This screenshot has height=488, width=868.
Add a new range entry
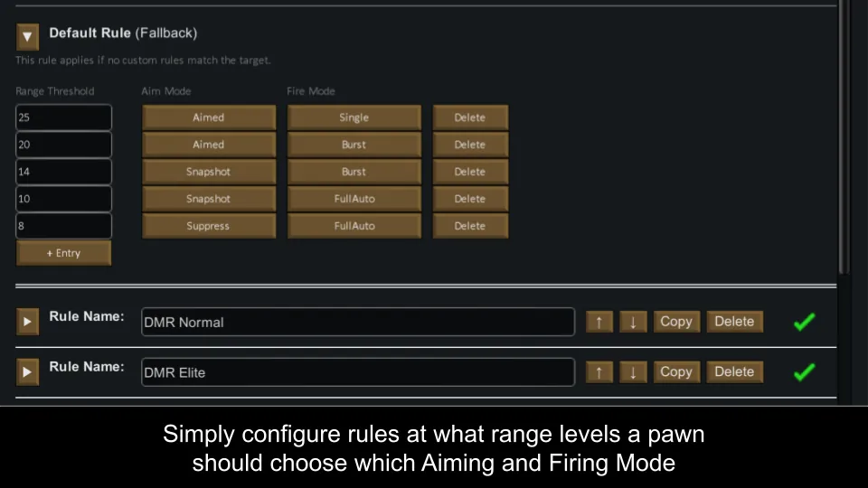click(63, 253)
